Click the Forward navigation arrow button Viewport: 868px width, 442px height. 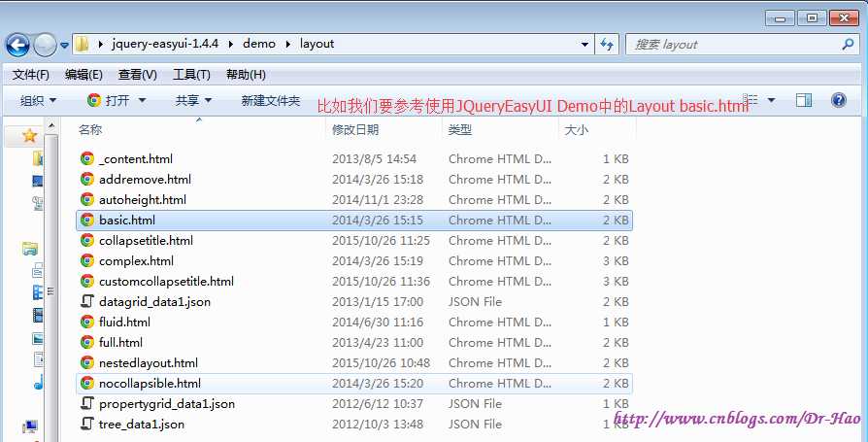(45, 45)
